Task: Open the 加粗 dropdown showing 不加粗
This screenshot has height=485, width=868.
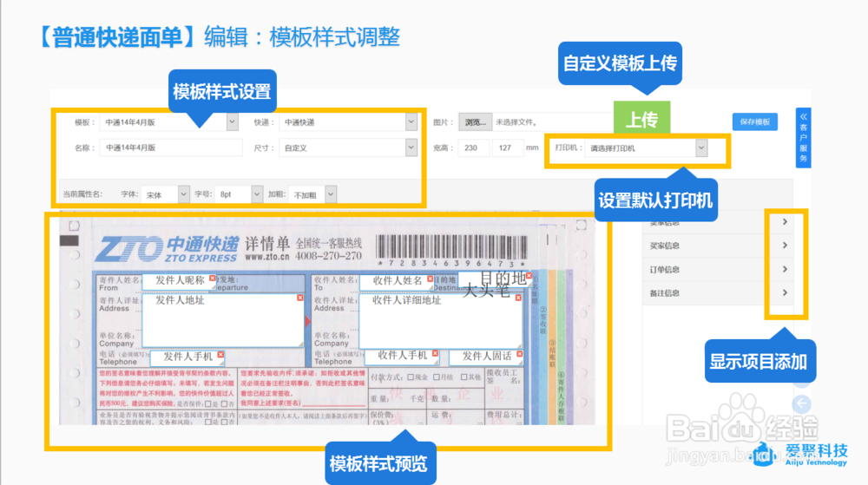Action: 312,194
